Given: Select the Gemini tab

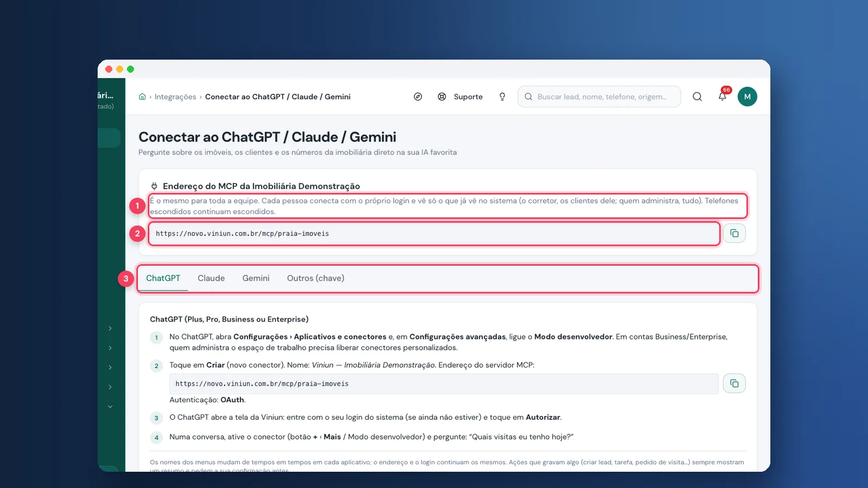Looking at the screenshot, I should tap(256, 278).
